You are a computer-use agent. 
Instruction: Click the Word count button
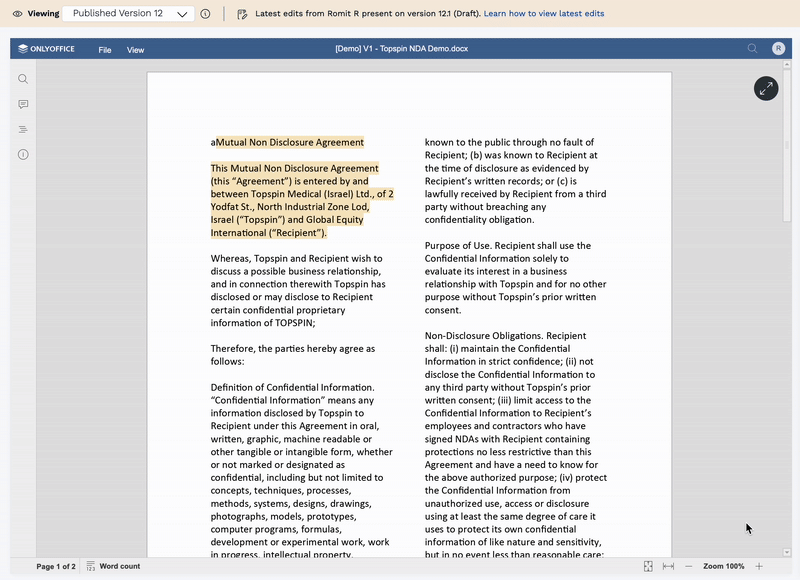coord(113,566)
